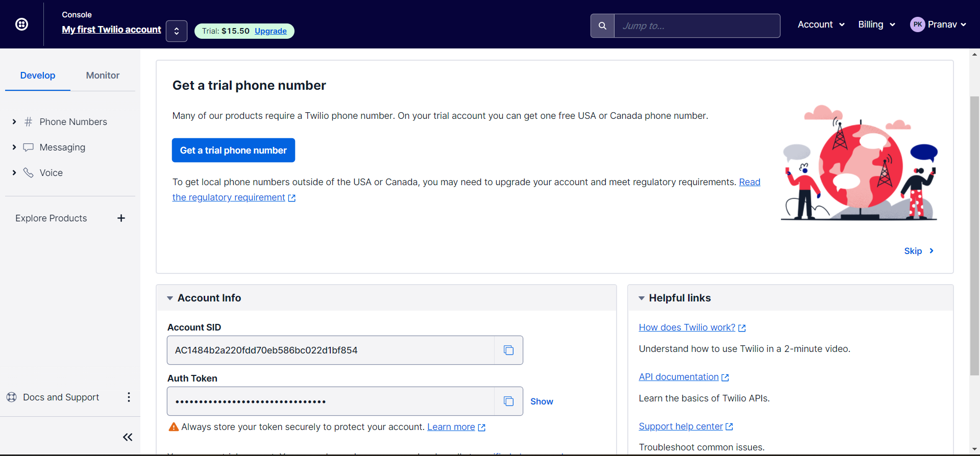This screenshot has width=980, height=456.
Task: Click the regulatory requirement external link icon
Action: click(x=292, y=198)
